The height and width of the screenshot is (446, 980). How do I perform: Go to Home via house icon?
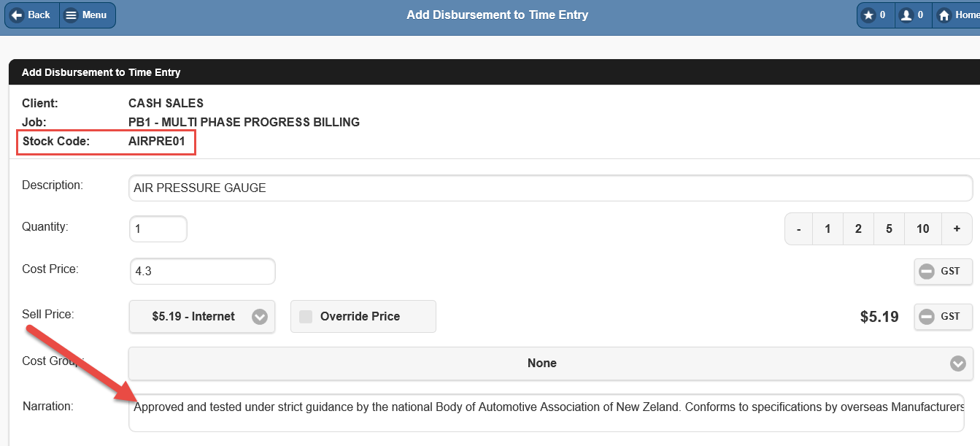956,15
